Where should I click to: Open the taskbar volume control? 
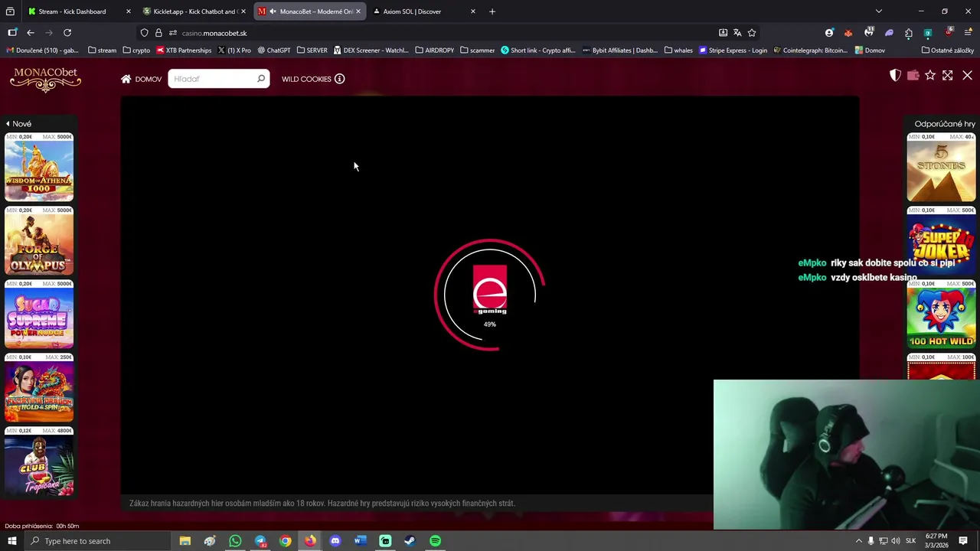(x=896, y=541)
